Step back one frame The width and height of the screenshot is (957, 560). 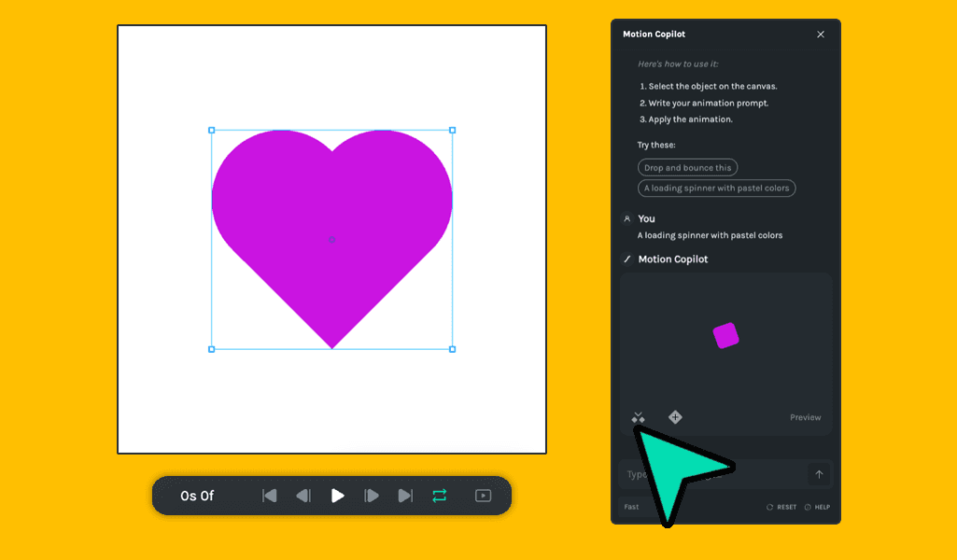click(x=303, y=496)
